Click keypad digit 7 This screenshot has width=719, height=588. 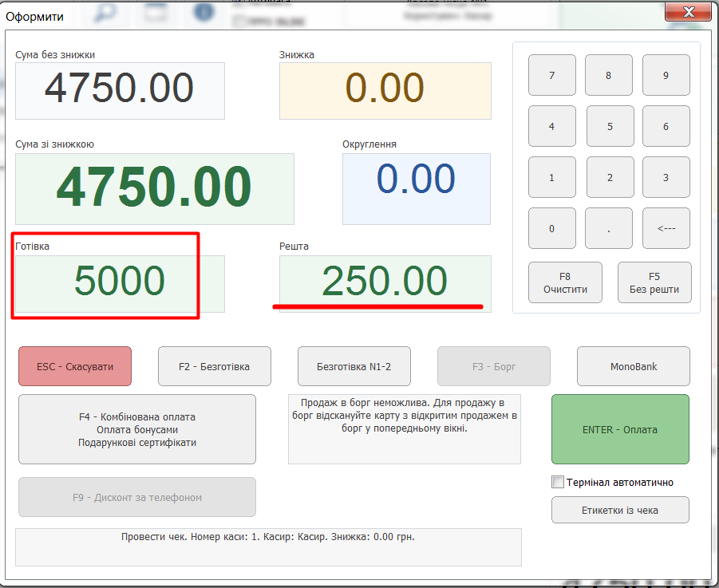tap(551, 75)
